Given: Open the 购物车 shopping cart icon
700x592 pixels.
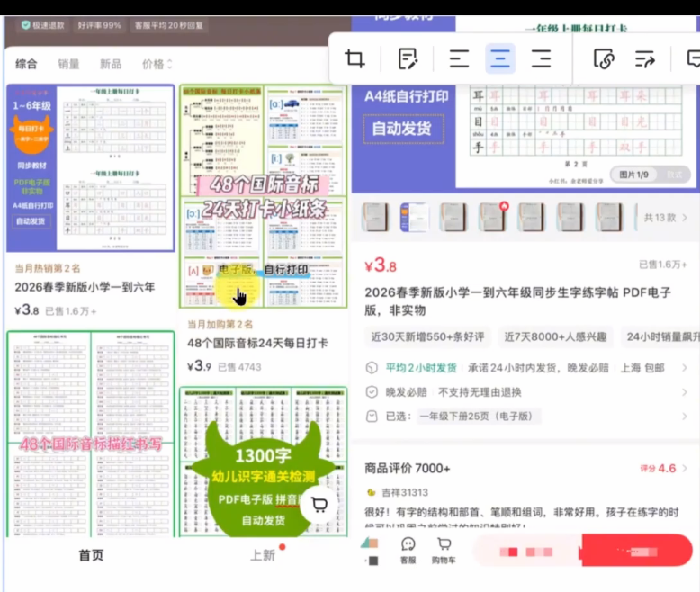Looking at the screenshot, I should pos(444,550).
